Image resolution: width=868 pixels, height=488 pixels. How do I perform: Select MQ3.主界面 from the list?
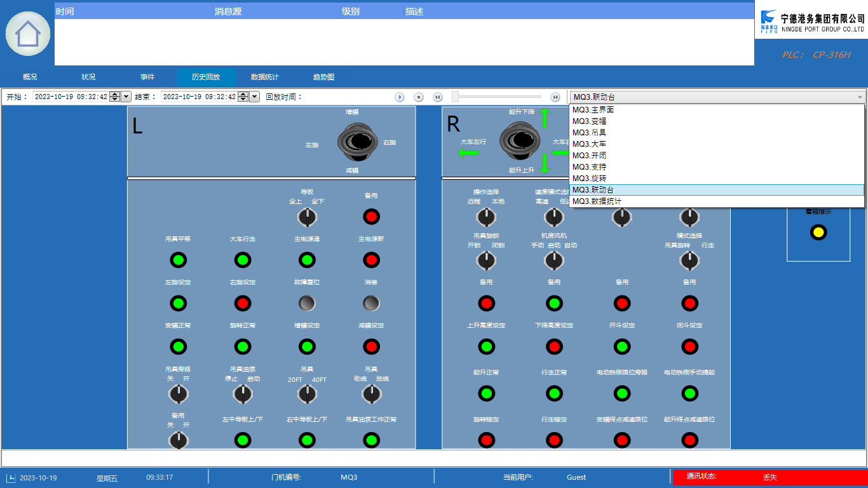pos(593,110)
